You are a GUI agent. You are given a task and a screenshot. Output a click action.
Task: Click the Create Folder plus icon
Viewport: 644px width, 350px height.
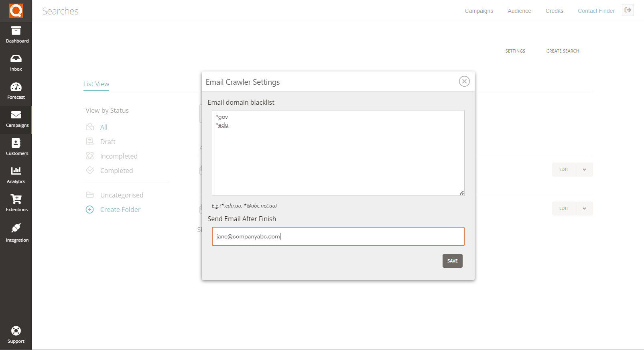[90, 210]
